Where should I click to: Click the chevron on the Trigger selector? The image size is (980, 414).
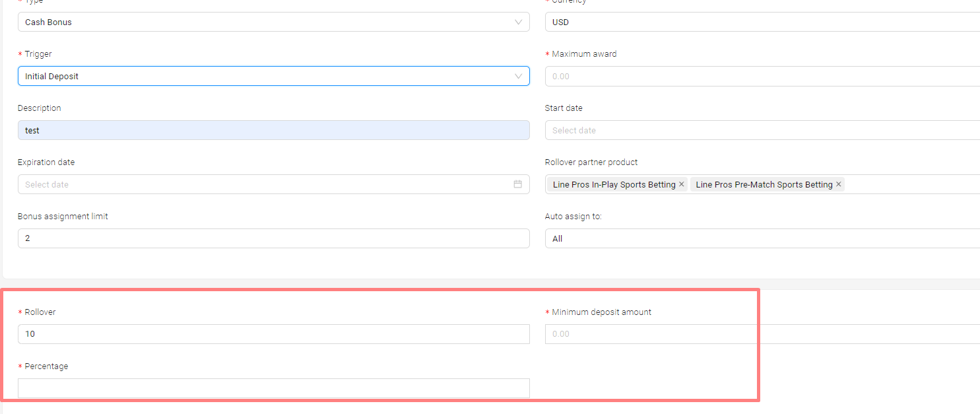518,76
